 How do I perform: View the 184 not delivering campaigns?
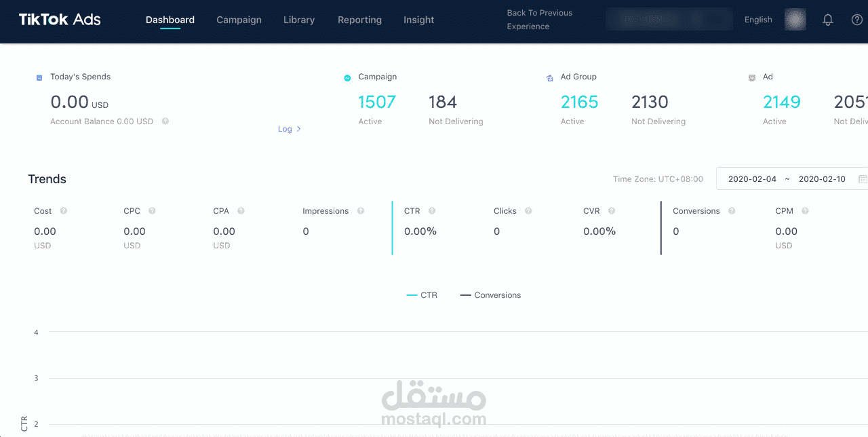click(x=443, y=102)
